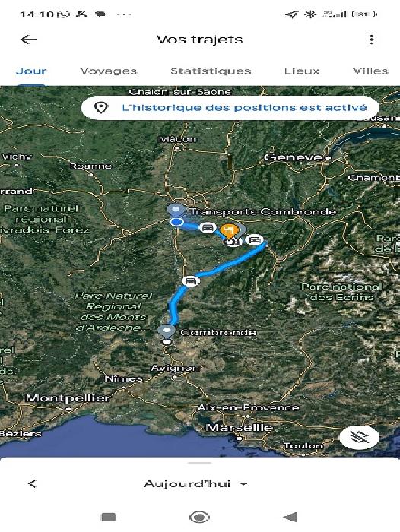This screenshot has width=400, height=532.
Task: Open the Aujourd'hui date dropdown
Action: pyautogui.click(x=196, y=484)
